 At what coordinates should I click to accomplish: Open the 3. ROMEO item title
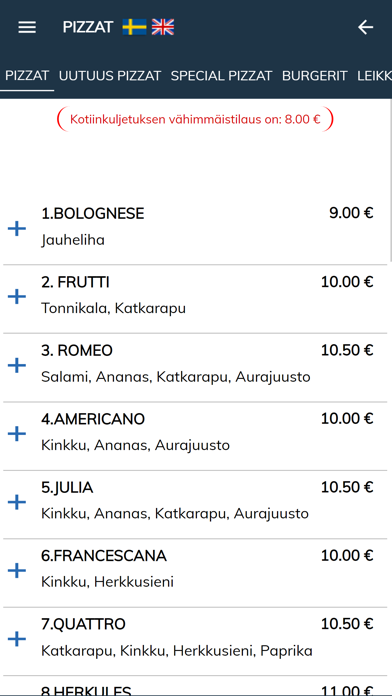click(x=77, y=351)
